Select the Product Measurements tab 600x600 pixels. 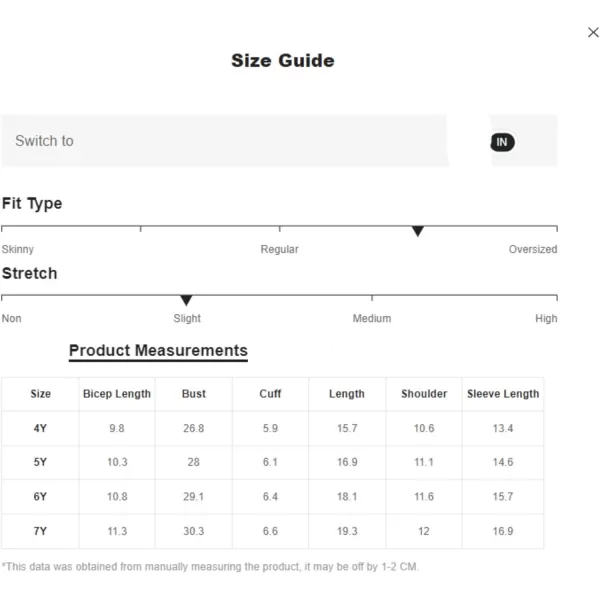click(158, 351)
